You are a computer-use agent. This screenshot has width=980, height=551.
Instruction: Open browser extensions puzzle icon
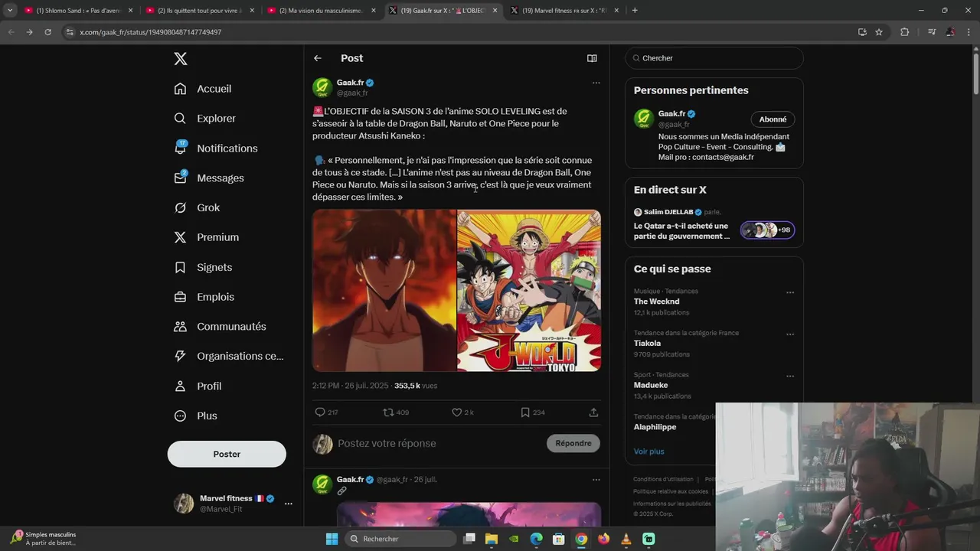coord(905,32)
